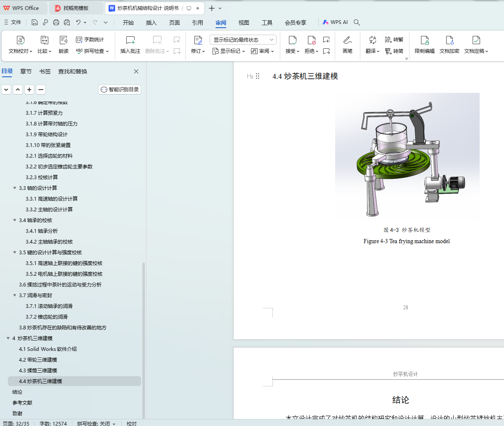Click the promote level (+) outline button

pos(29,90)
